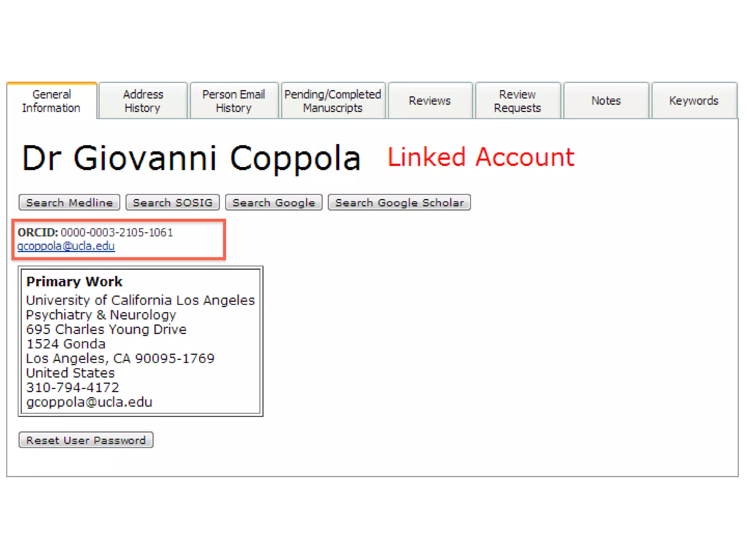The height and width of the screenshot is (560, 747).
Task: Open the General Information tab
Action: coord(51,101)
